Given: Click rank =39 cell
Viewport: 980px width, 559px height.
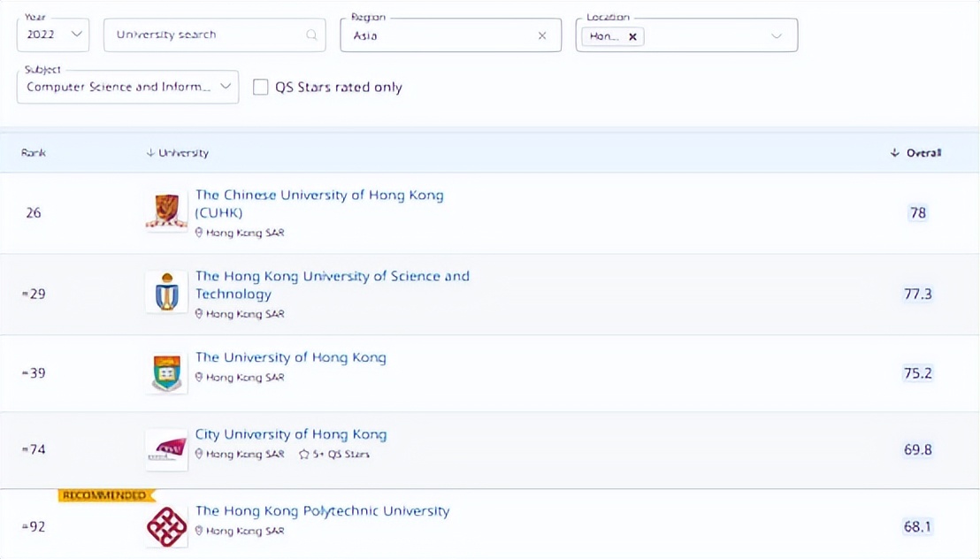Looking at the screenshot, I should tap(33, 373).
